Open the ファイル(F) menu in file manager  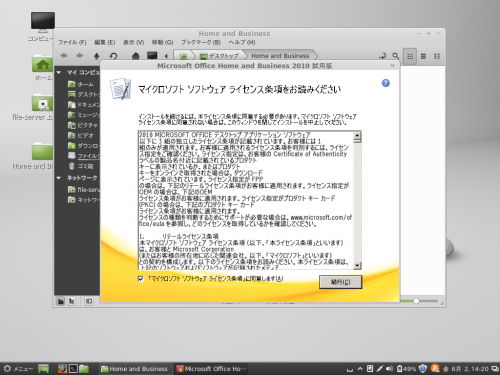[x=72, y=42]
